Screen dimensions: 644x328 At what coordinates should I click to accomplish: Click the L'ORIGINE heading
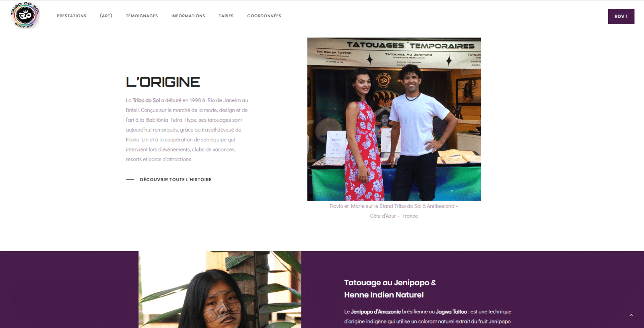point(163,82)
